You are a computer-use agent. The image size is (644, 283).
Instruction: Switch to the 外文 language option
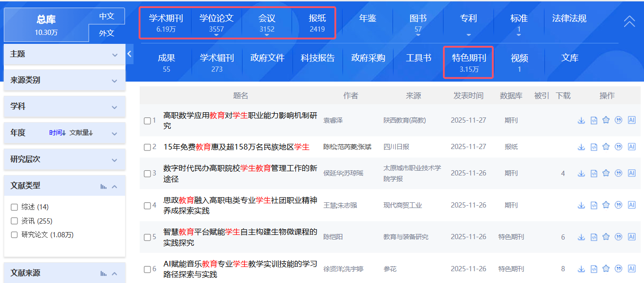(107, 33)
